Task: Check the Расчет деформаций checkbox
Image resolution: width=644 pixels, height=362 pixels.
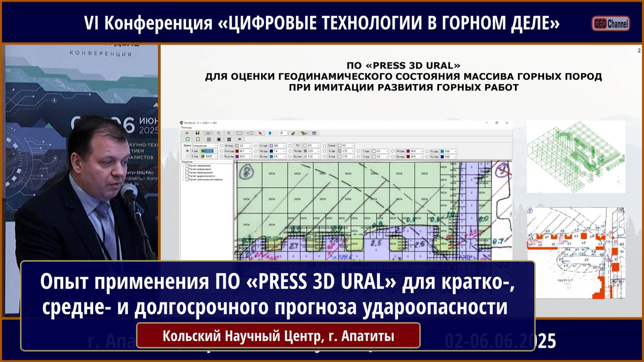Action: [187, 169]
